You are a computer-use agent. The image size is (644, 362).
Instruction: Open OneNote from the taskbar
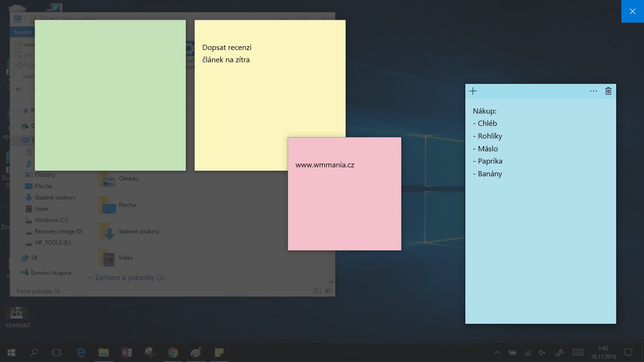(x=126, y=353)
